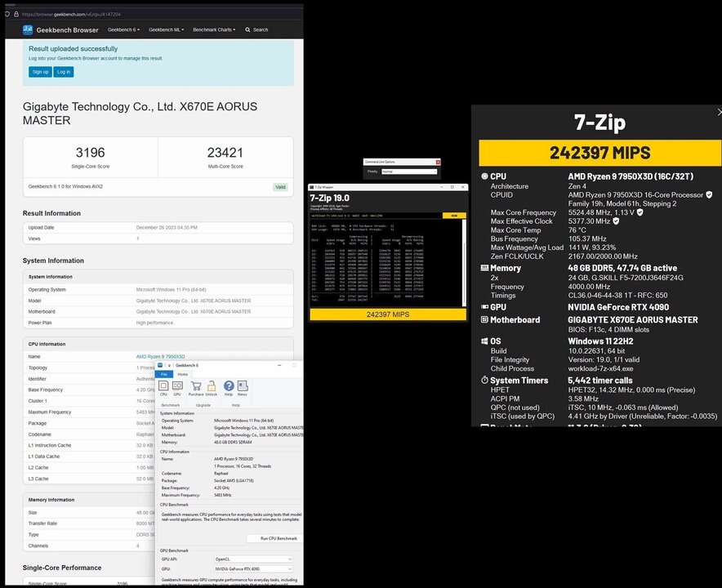Viewport: 722px width, 588px height.
Task: Open the Priority combo box set to Normal
Action: click(408, 171)
